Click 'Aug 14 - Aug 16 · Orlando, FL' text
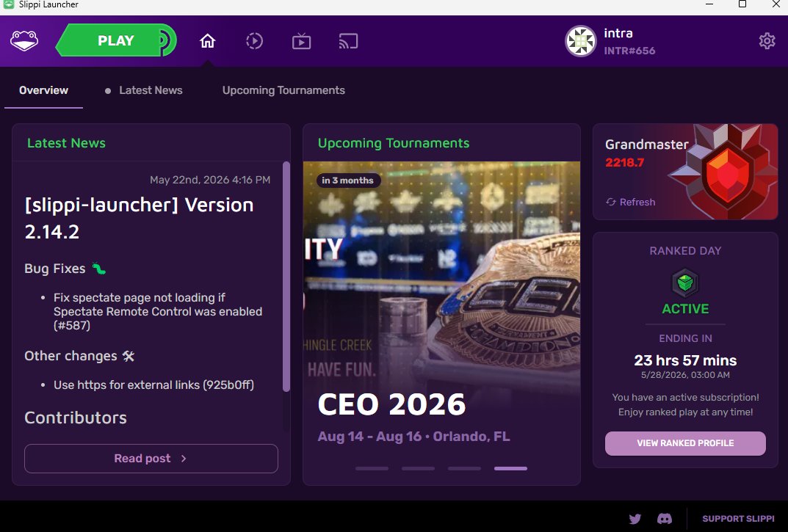This screenshot has height=532, width=788. 413,436
